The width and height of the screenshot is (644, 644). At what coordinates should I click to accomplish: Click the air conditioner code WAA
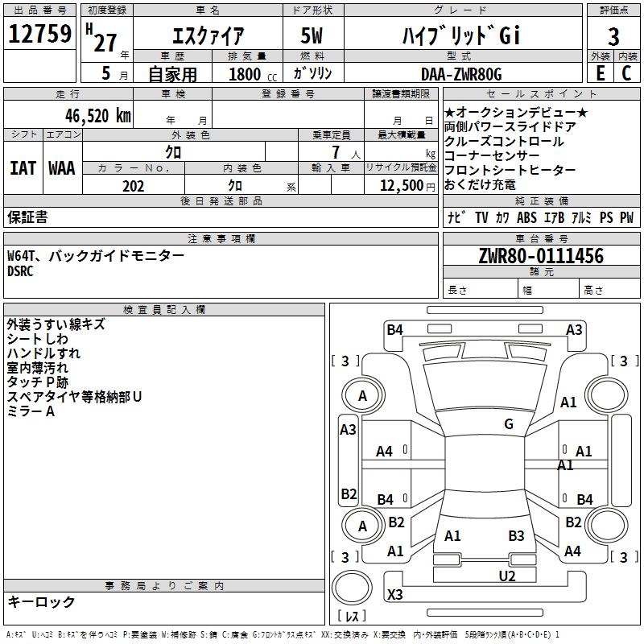coord(62,168)
